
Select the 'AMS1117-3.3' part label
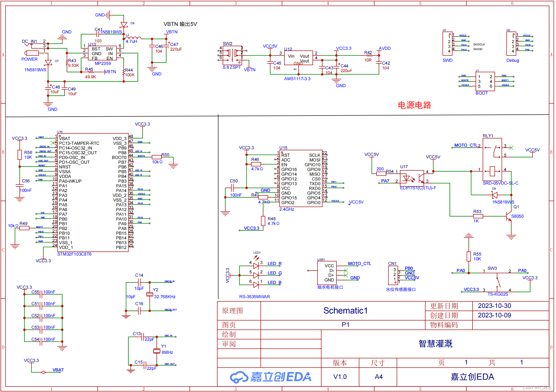click(x=297, y=79)
